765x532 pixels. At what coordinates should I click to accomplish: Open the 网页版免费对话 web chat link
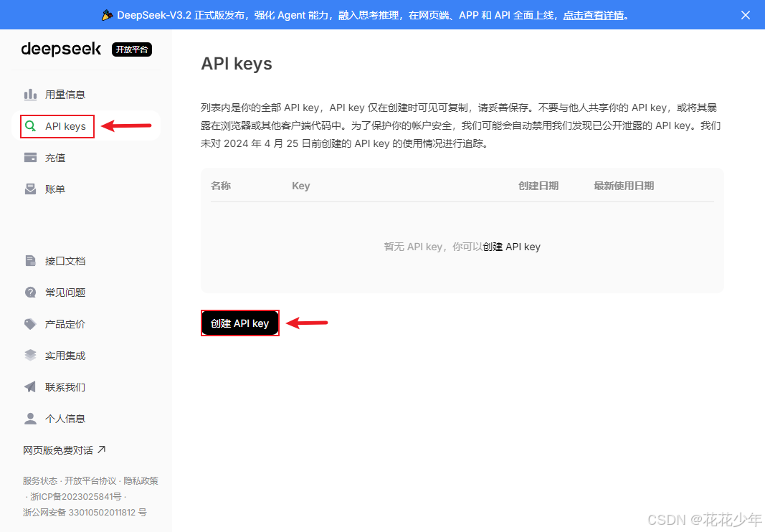pos(64,450)
